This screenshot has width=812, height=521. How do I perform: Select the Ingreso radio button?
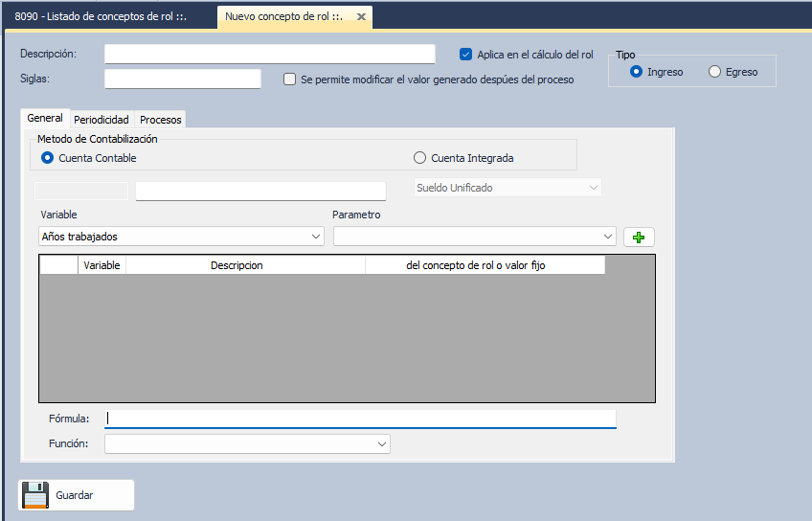(x=636, y=72)
